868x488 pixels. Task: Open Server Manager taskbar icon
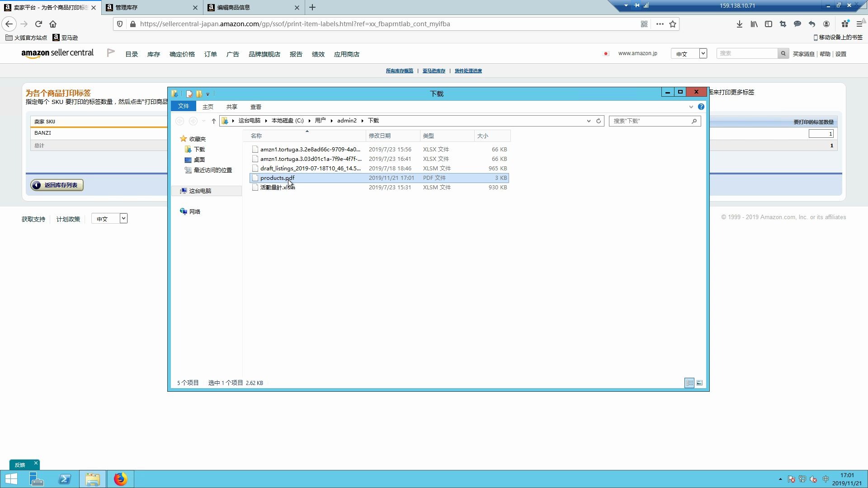pyautogui.click(x=36, y=479)
